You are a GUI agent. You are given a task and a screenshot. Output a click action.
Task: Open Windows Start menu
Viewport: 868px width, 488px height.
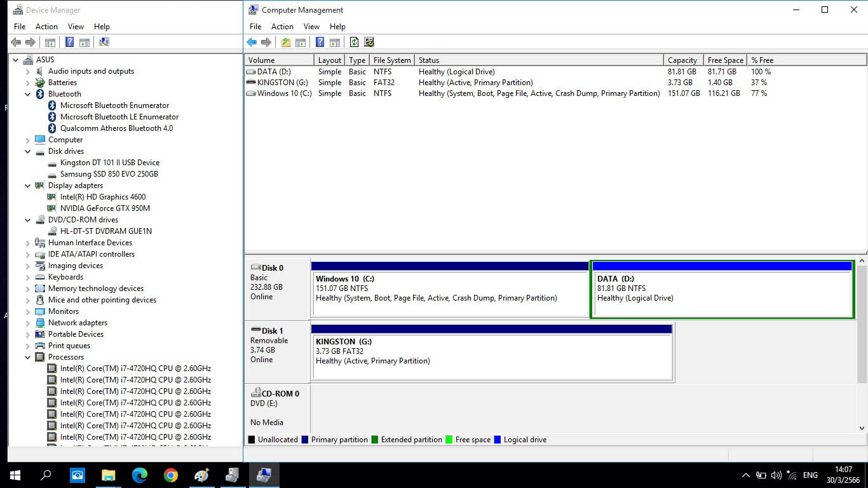coord(15,475)
